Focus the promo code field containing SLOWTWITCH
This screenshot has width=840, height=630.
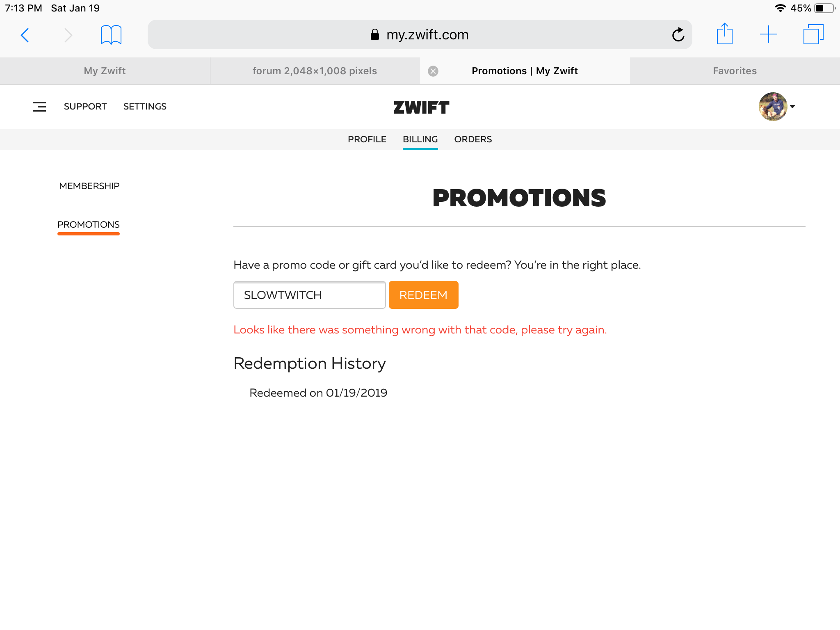(310, 295)
